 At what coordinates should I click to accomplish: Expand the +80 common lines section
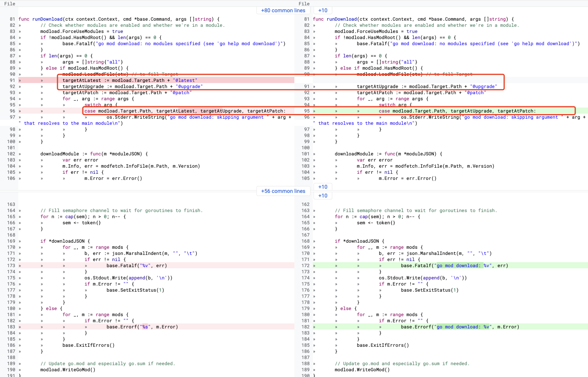click(x=283, y=10)
